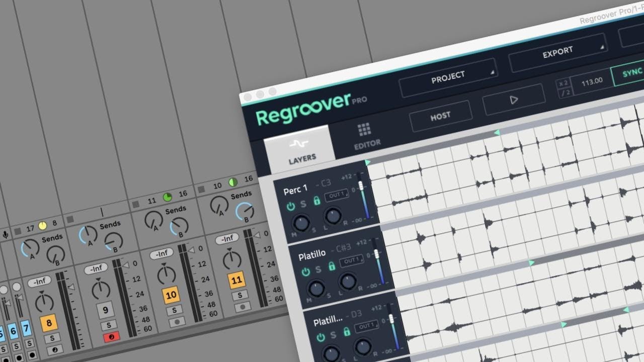Stop clips using square above track 8
Image resolution: width=644 pixels, height=362 pixels.
click(x=18, y=231)
